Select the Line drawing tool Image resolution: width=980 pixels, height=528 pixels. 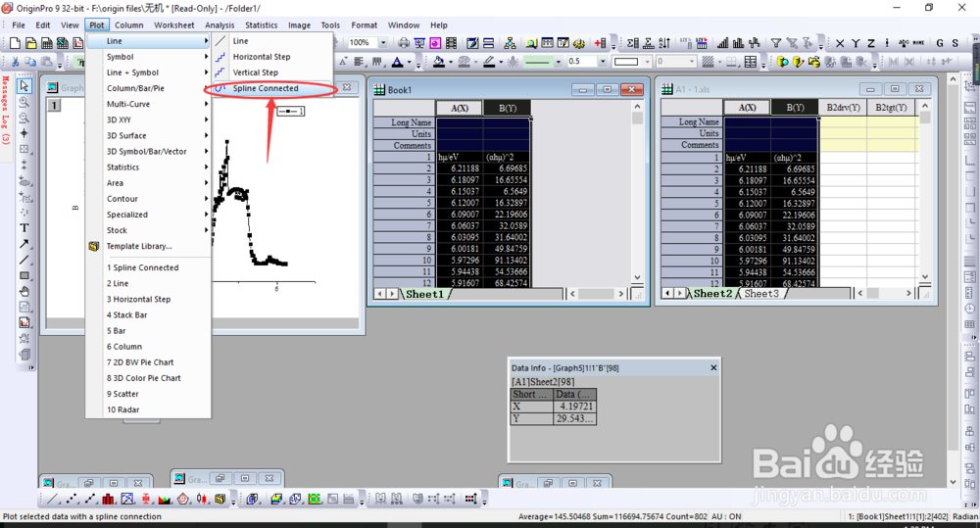[x=24, y=260]
